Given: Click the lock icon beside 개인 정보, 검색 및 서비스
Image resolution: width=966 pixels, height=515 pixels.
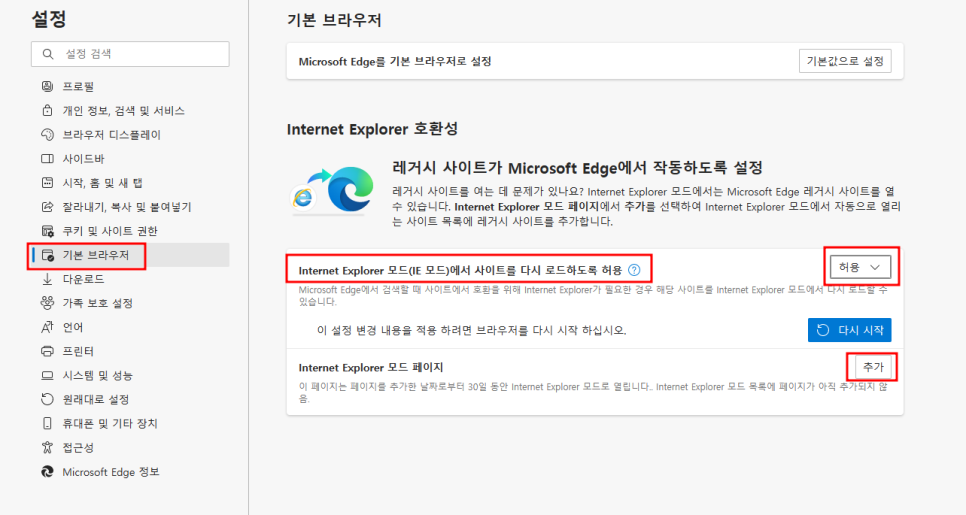Looking at the screenshot, I should point(47,110).
